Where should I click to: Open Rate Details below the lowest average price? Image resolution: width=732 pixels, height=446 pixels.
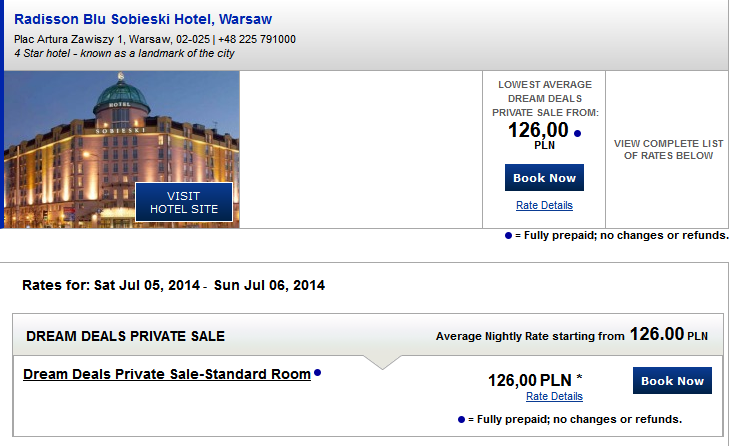pyautogui.click(x=544, y=205)
